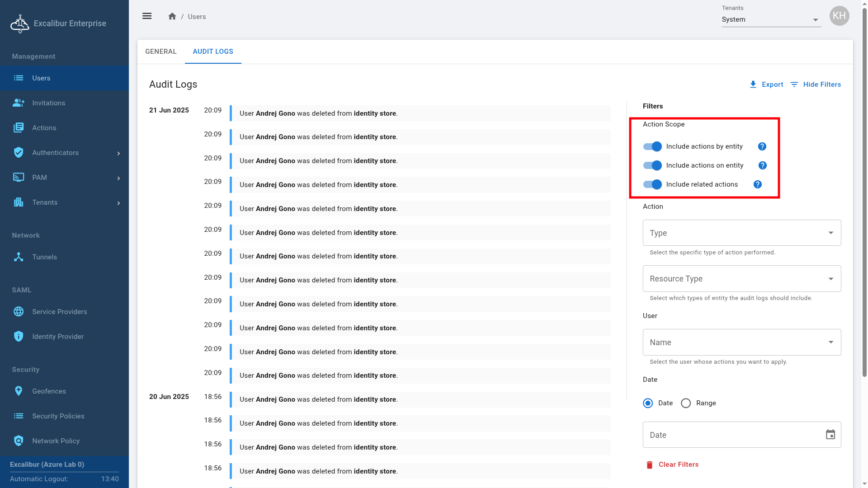Open calendar picker icon in Date field

click(x=830, y=435)
